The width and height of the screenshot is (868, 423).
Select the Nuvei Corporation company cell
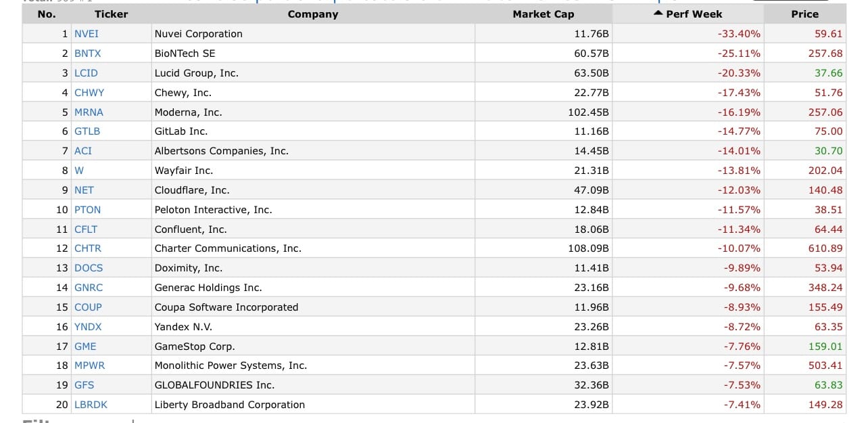[313, 34]
